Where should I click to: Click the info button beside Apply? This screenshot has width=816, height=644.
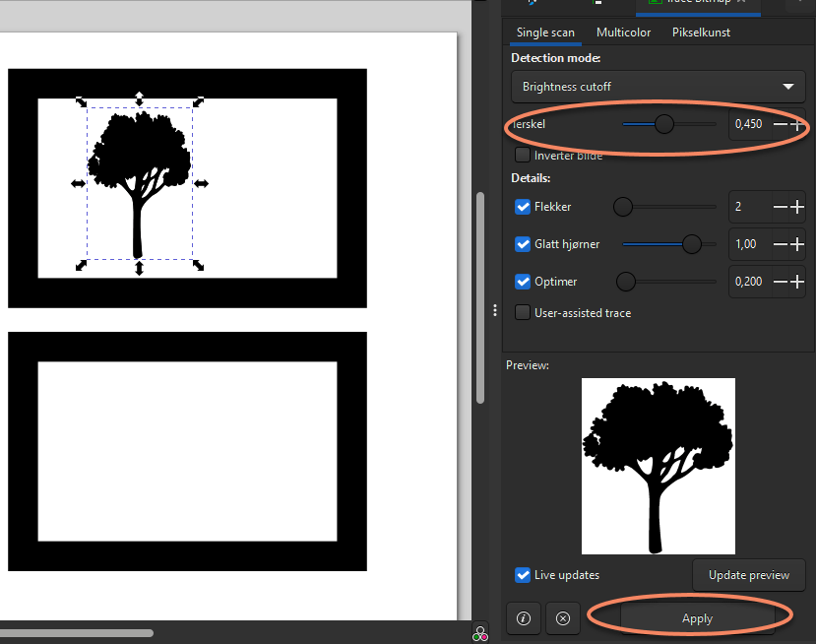pos(523,618)
